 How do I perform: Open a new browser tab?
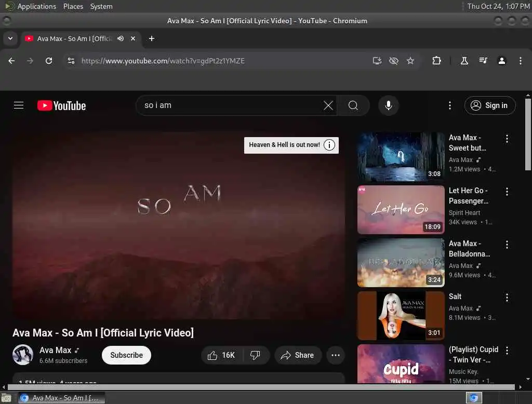click(152, 38)
